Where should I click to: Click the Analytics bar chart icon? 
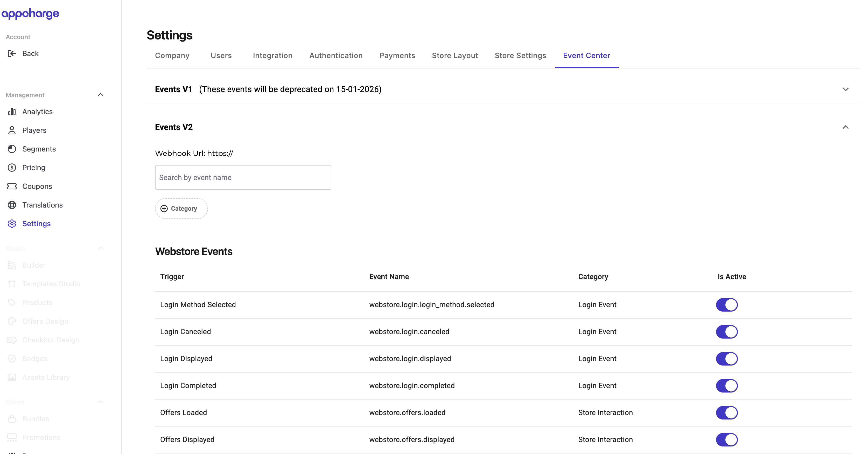[12, 112]
